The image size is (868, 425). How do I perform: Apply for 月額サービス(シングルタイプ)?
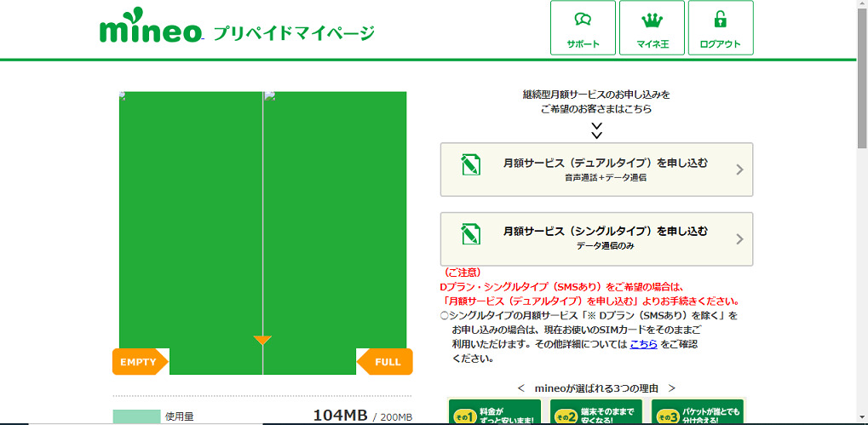pyautogui.click(x=597, y=239)
